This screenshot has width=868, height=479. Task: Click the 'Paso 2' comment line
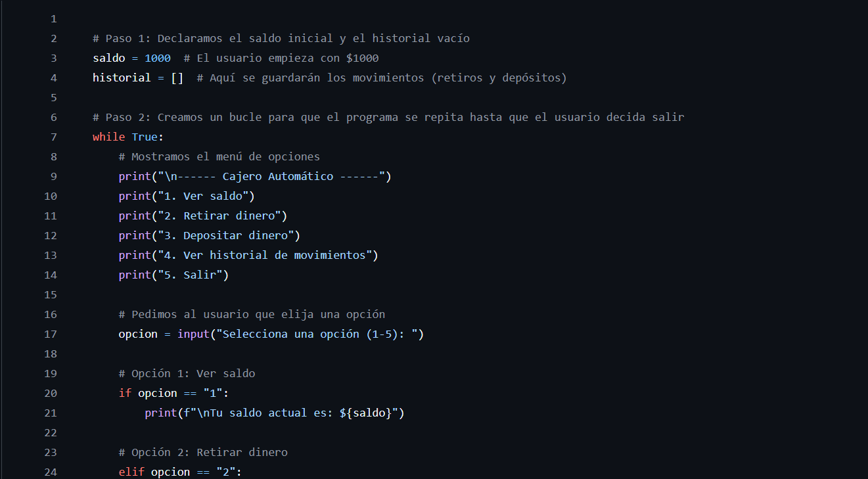point(388,118)
